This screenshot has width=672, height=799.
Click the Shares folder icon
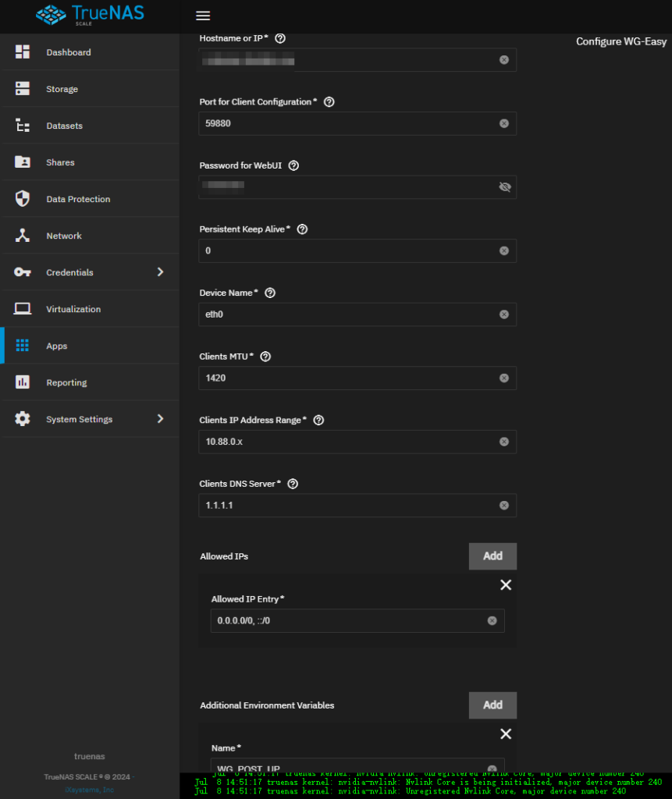[x=23, y=162]
